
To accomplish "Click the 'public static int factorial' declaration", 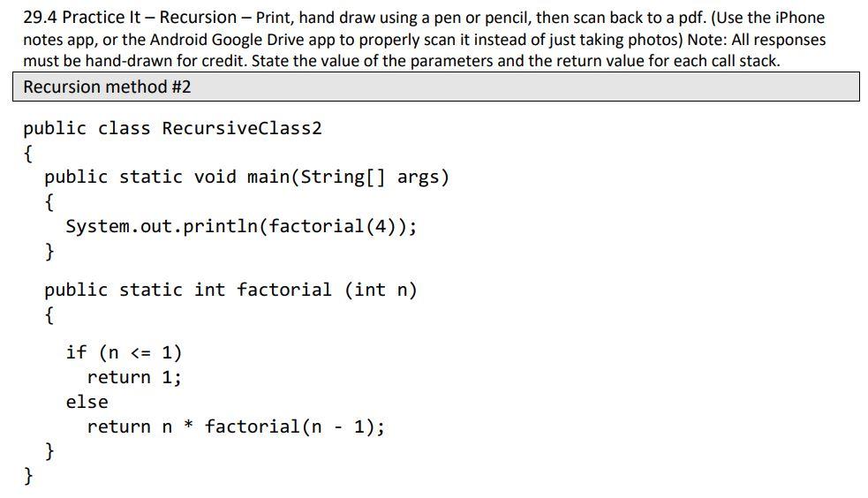I will coord(188,290).
